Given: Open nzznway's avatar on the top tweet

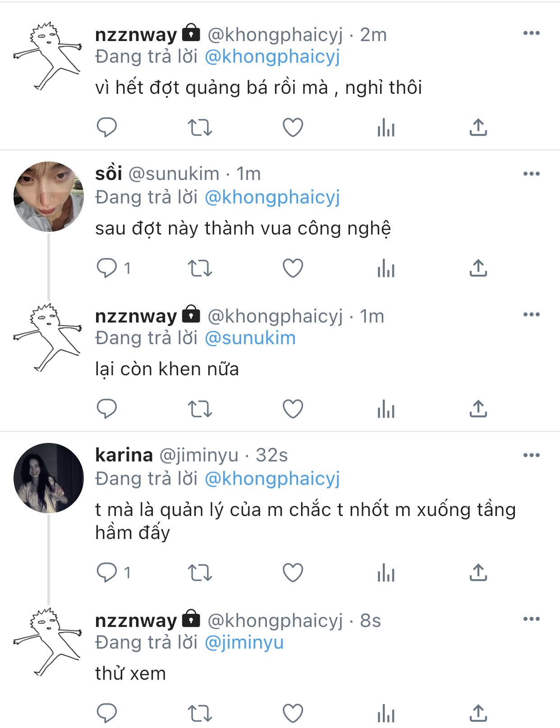Looking at the screenshot, I should pos(48,56).
